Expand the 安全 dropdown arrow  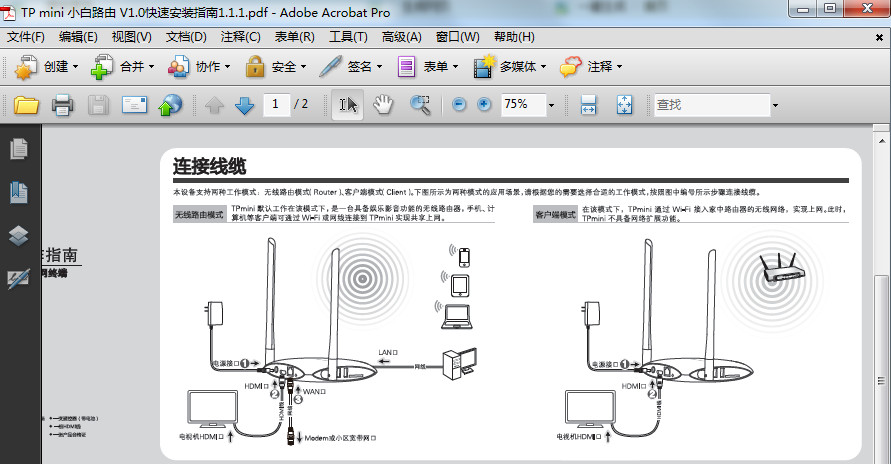coord(303,67)
